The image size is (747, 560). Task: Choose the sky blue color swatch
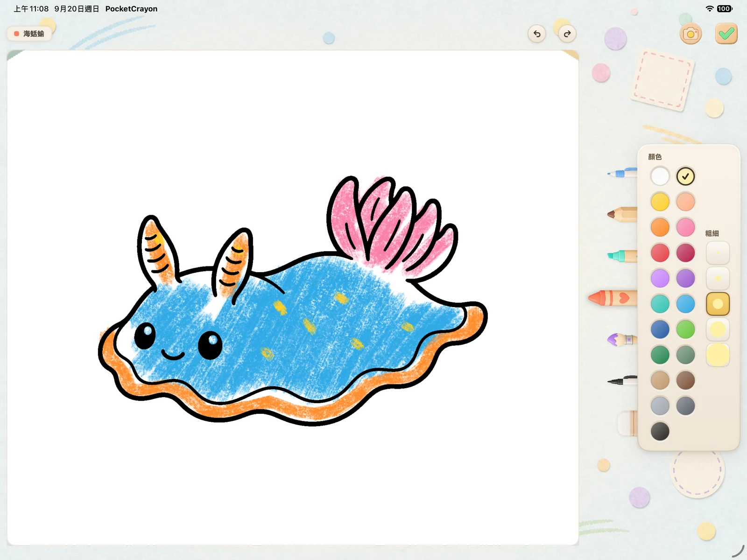click(x=685, y=304)
